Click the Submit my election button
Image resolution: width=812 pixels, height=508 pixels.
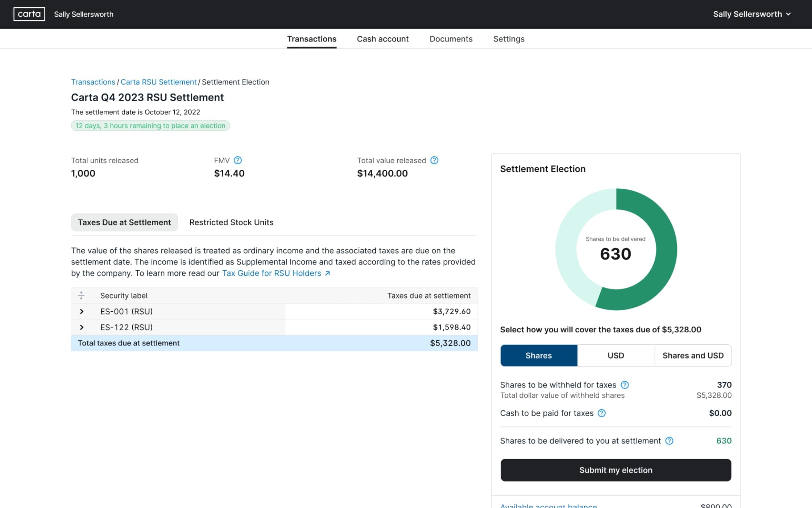[x=615, y=470]
